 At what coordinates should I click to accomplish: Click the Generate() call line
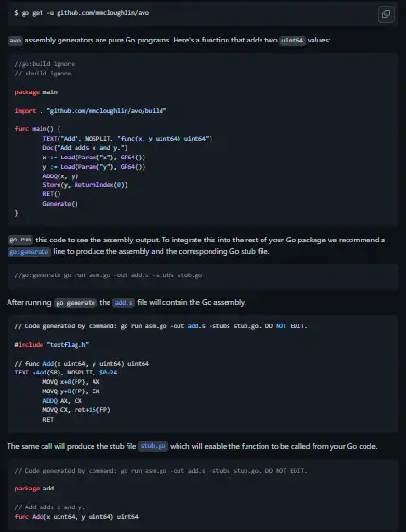click(60, 204)
